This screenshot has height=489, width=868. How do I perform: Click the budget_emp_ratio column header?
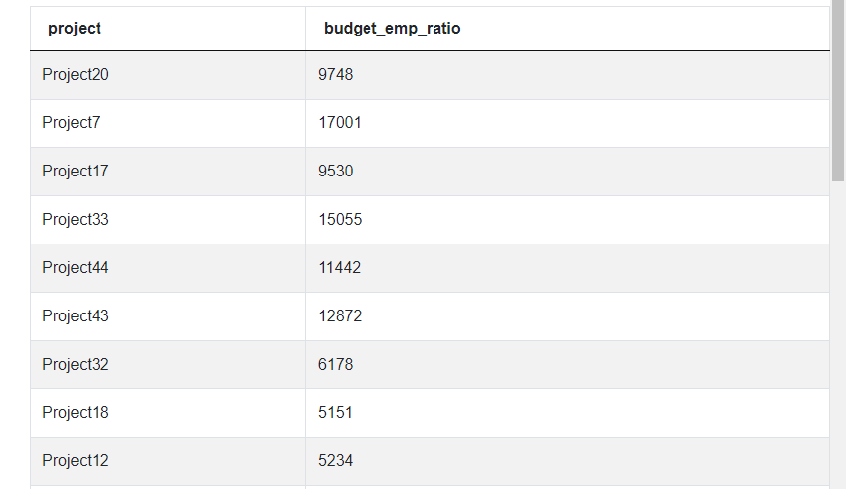[568, 29]
